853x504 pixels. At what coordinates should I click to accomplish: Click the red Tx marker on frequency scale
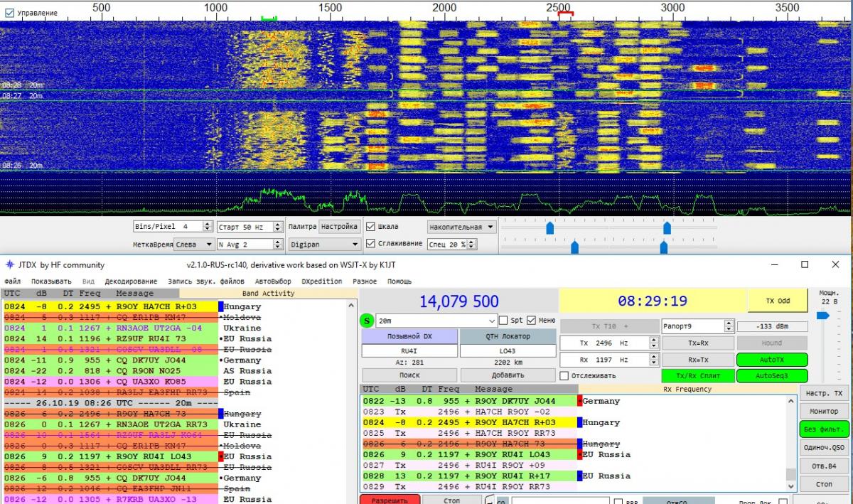pos(565,14)
